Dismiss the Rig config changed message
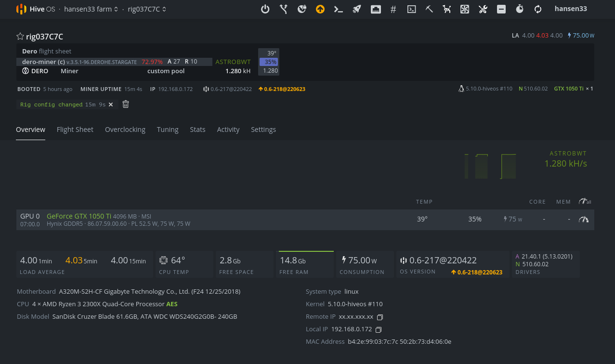Screen dimensions: 615x364 pyautogui.click(x=111, y=104)
